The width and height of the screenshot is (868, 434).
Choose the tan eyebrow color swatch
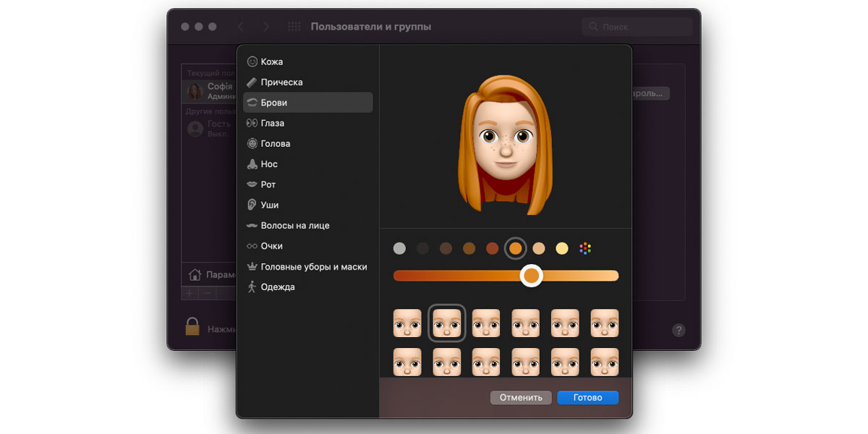pos(539,249)
